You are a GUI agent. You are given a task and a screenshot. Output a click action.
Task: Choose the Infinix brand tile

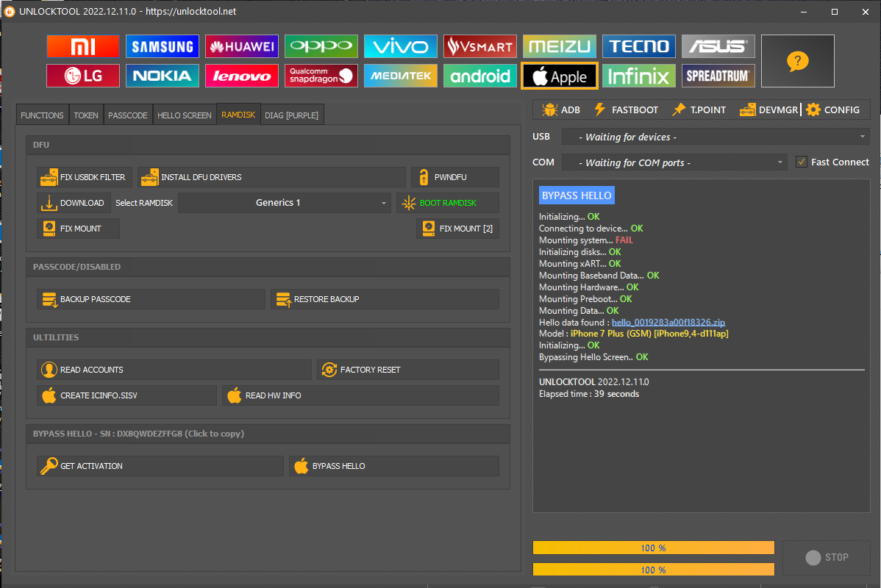coord(639,76)
